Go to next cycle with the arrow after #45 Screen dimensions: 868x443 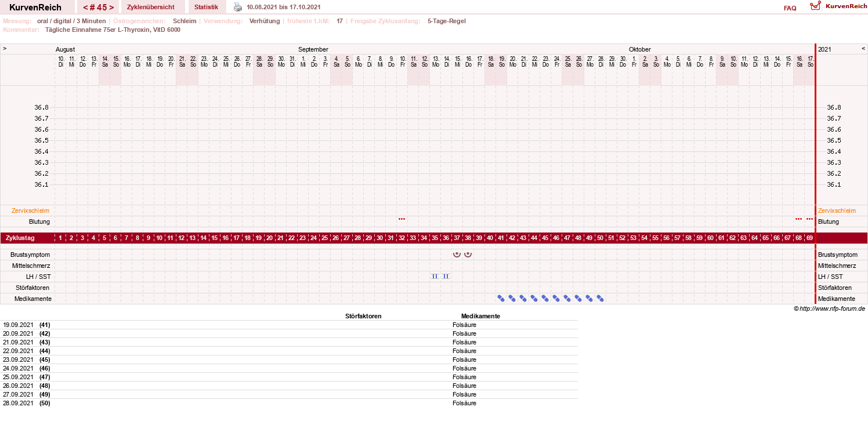point(111,8)
